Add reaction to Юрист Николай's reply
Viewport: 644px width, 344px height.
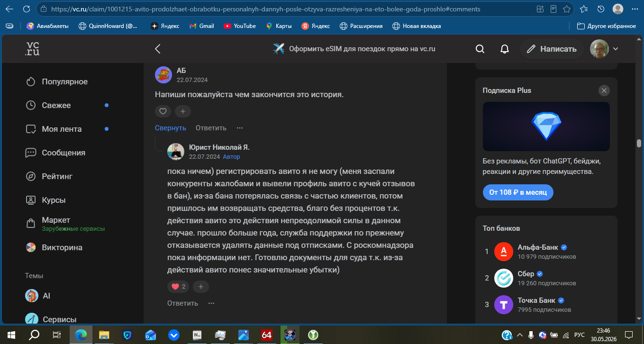point(201,287)
